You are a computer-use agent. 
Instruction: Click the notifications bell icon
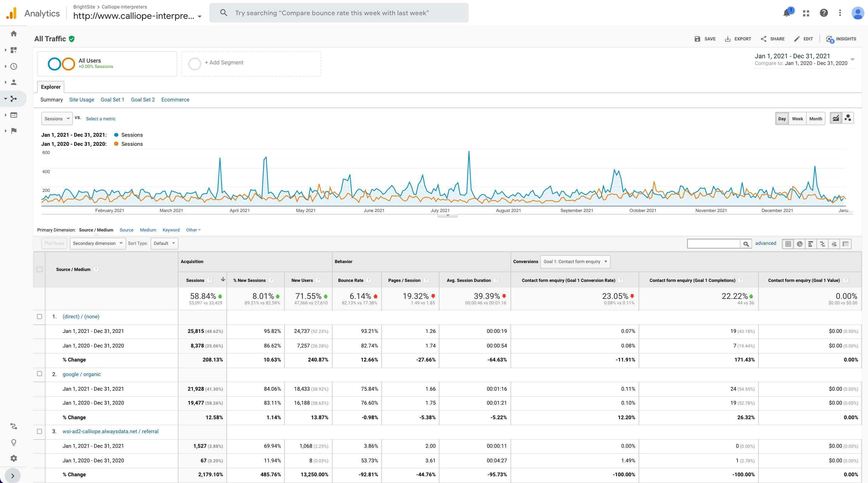tap(787, 13)
